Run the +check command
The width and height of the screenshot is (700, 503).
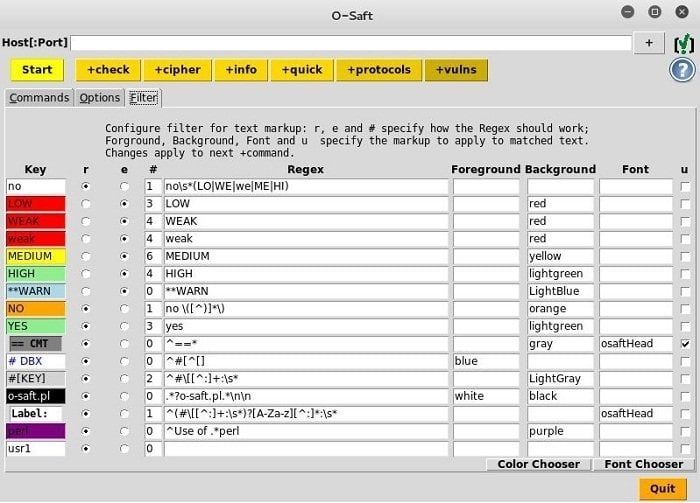click(x=108, y=70)
